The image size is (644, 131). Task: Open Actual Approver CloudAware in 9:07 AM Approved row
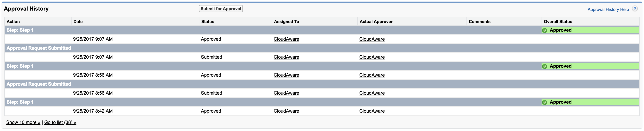click(x=372, y=39)
